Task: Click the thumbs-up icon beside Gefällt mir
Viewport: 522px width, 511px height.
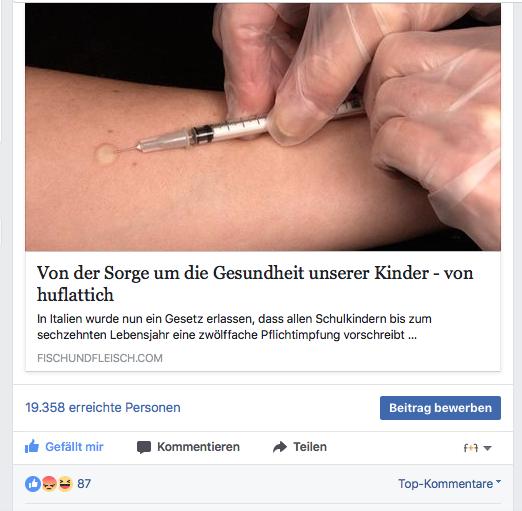Action: click(32, 446)
